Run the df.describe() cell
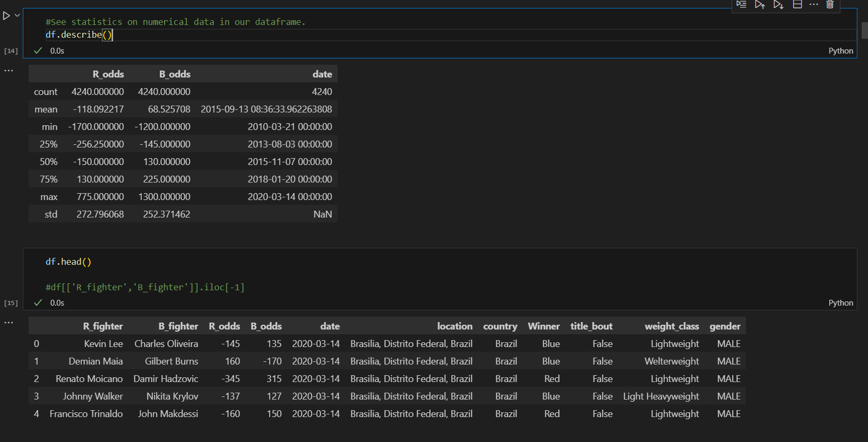The image size is (868, 442). (6, 16)
